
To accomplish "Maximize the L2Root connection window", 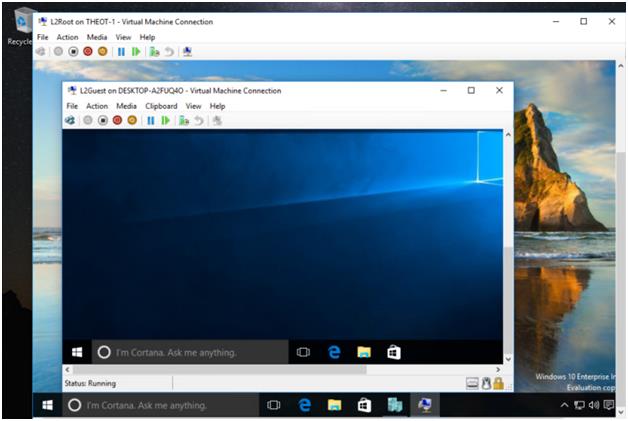I will coord(584,21).
